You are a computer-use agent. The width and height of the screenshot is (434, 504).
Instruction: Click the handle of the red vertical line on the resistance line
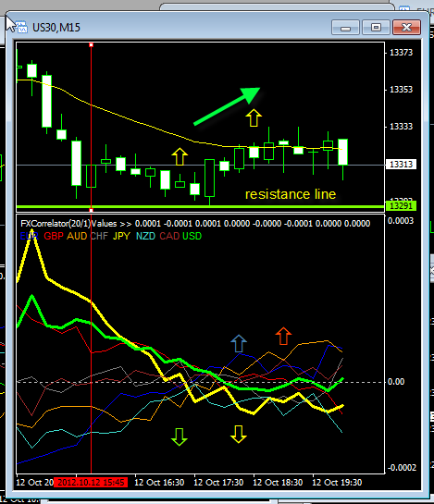point(91,210)
